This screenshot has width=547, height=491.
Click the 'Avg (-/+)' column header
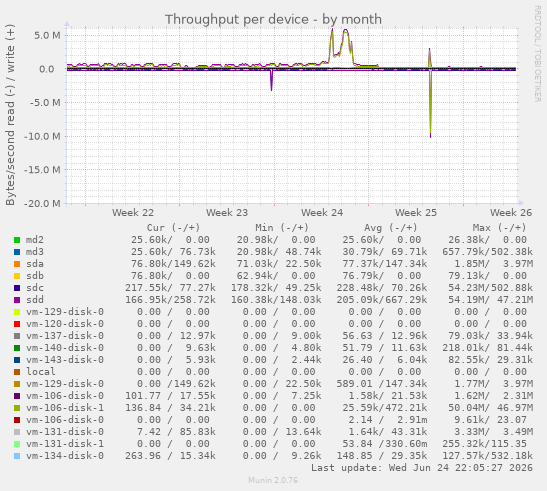click(391, 228)
